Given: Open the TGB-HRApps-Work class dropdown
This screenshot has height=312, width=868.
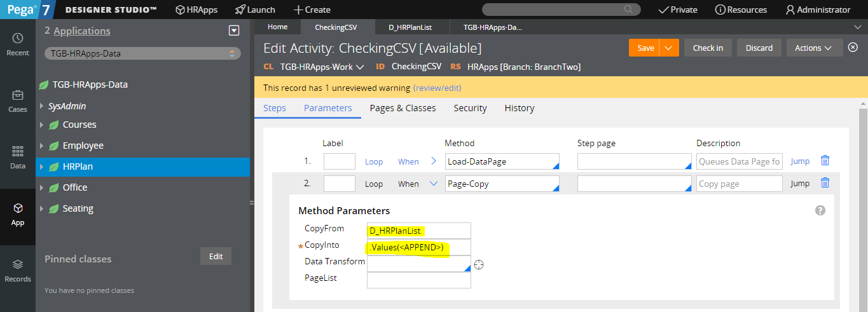Looking at the screenshot, I should pos(322,66).
